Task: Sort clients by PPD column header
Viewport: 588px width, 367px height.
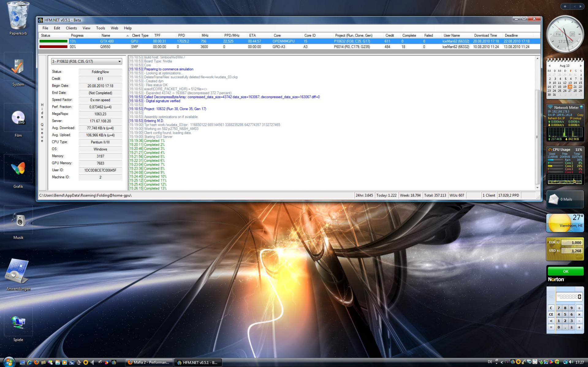Action: tap(188, 36)
